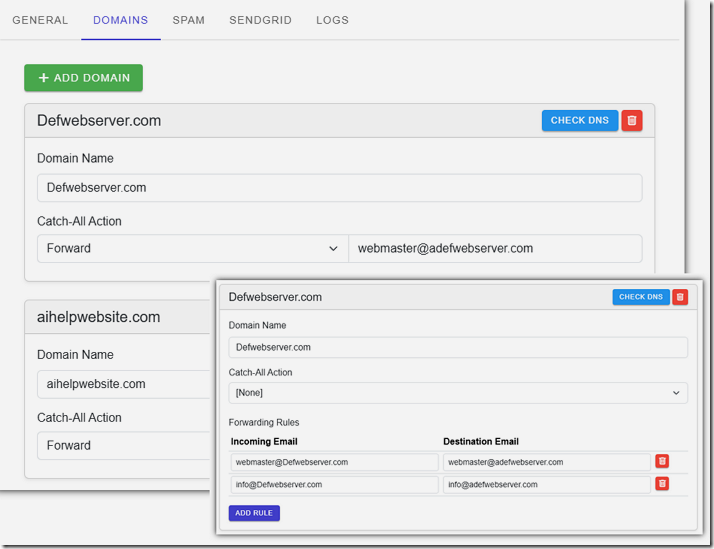The image size is (714, 549).
Task: Edit the catch-all forward address webmaster@adefwebserver.com
Action: 494,249
